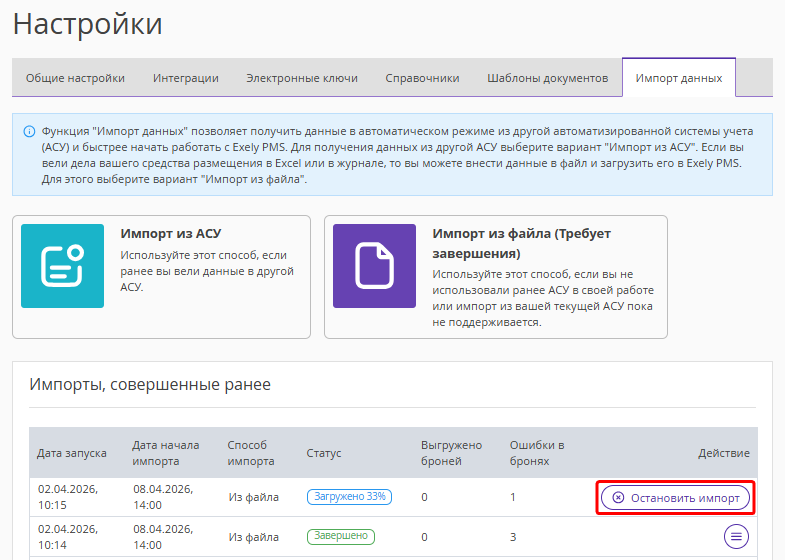Viewport: 785px width, 560px height.
Task: Click the Дата запуска column header
Action: 72,453
